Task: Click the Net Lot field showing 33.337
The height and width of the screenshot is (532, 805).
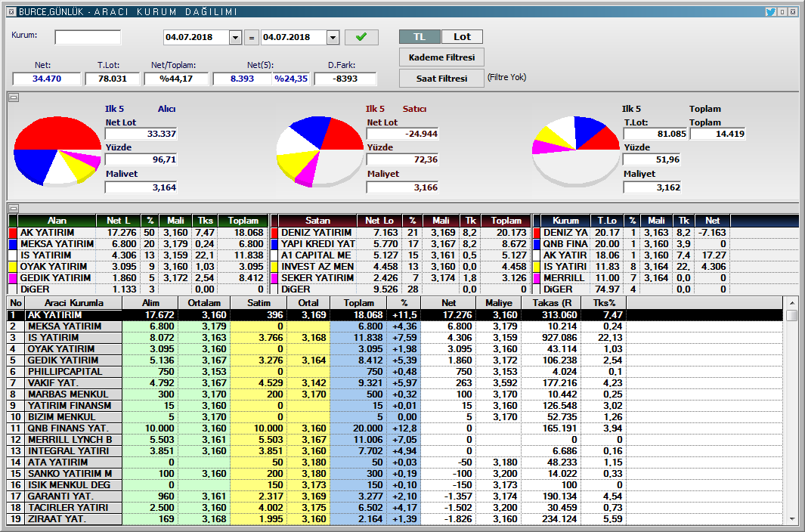Action: point(141,134)
